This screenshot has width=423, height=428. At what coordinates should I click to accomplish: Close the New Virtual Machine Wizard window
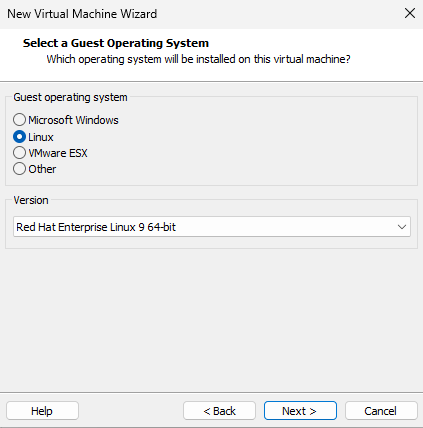[x=410, y=13]
